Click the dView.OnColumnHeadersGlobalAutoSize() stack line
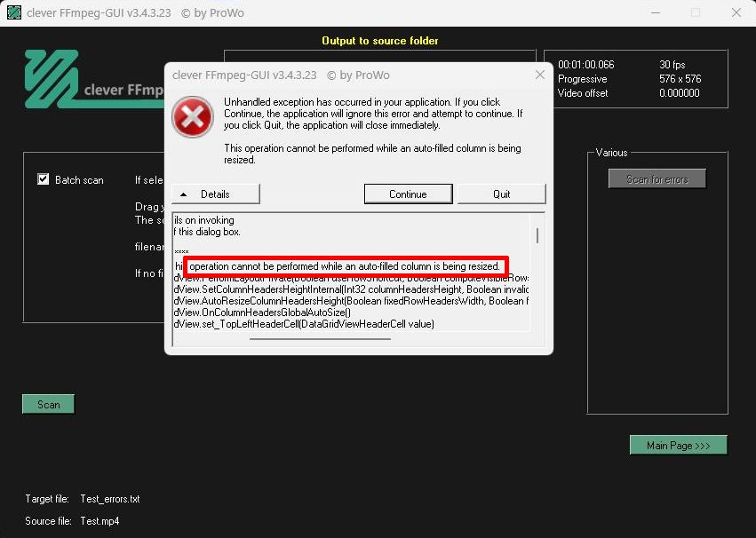 262,313
